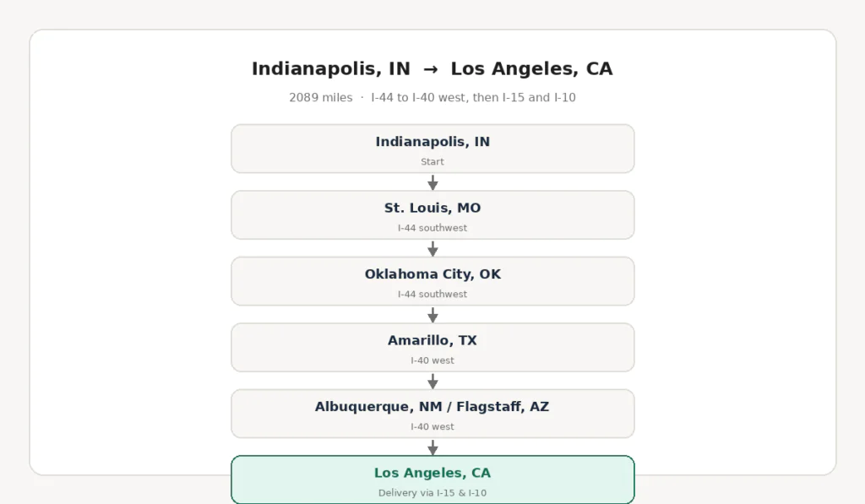865x504 pixels.
Task: Click the 'Start' label under Indianapolis
Action: [x=432, y=161]
